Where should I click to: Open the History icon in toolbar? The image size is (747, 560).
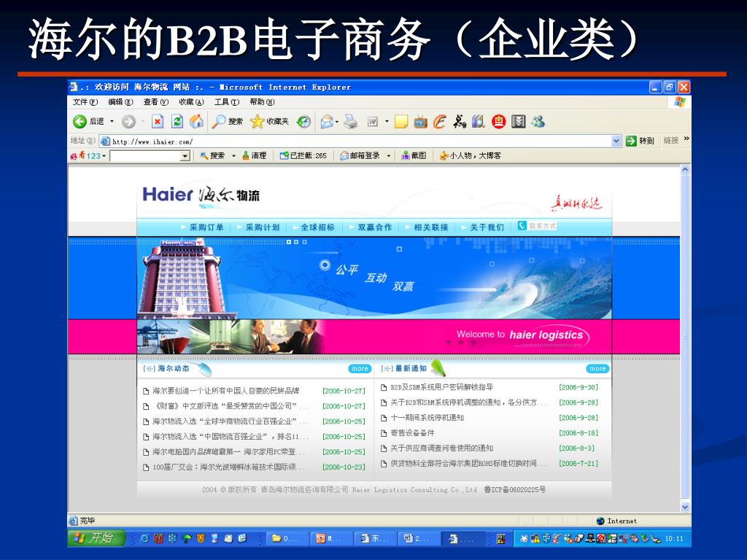[303, 122]
